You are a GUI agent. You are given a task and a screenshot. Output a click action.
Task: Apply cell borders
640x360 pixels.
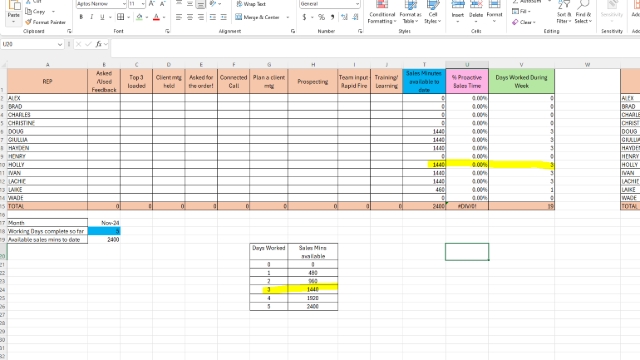120,17
